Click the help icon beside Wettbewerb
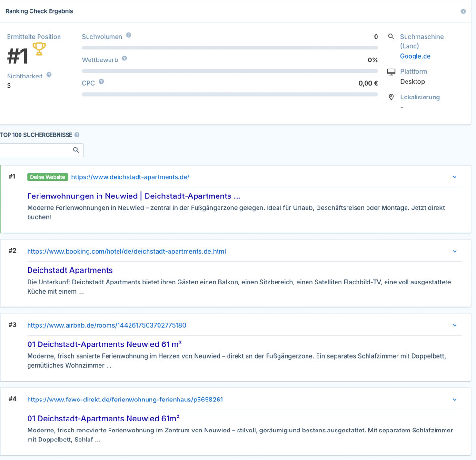476x460 pixels. coord(124,59)
